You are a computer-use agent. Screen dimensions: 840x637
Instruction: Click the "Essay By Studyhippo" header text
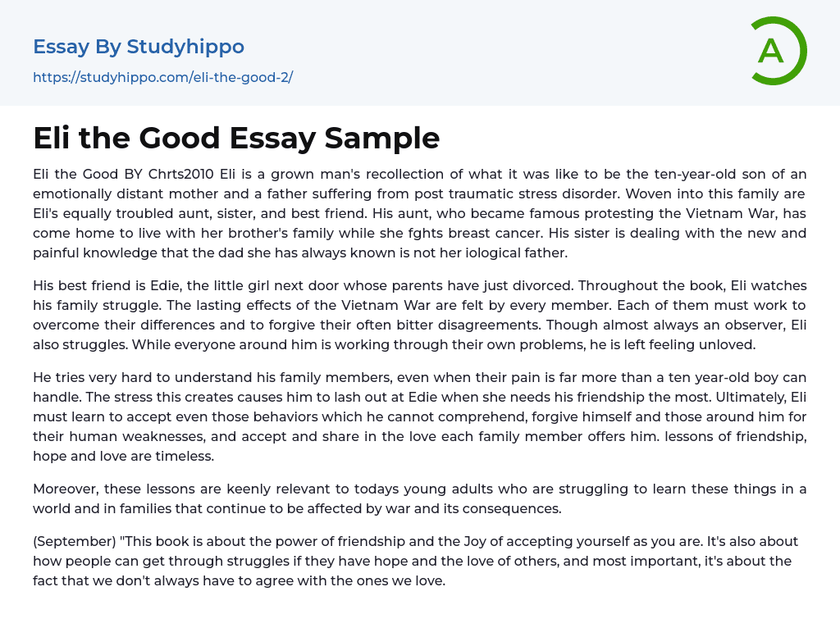tap(139, 47)
